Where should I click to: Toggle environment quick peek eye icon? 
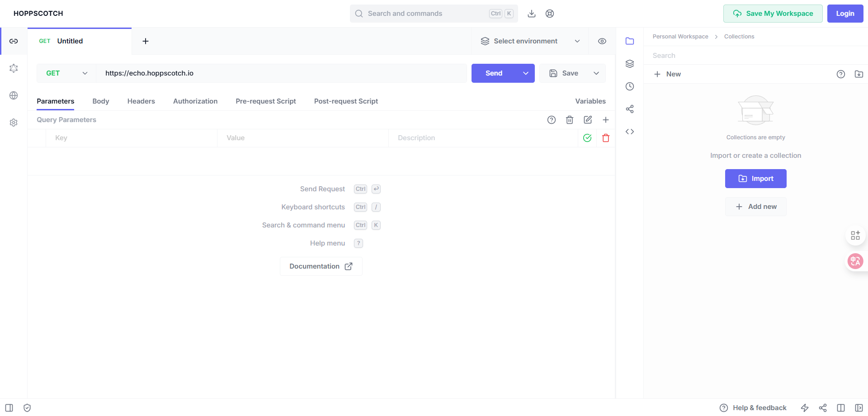(602, 41)
